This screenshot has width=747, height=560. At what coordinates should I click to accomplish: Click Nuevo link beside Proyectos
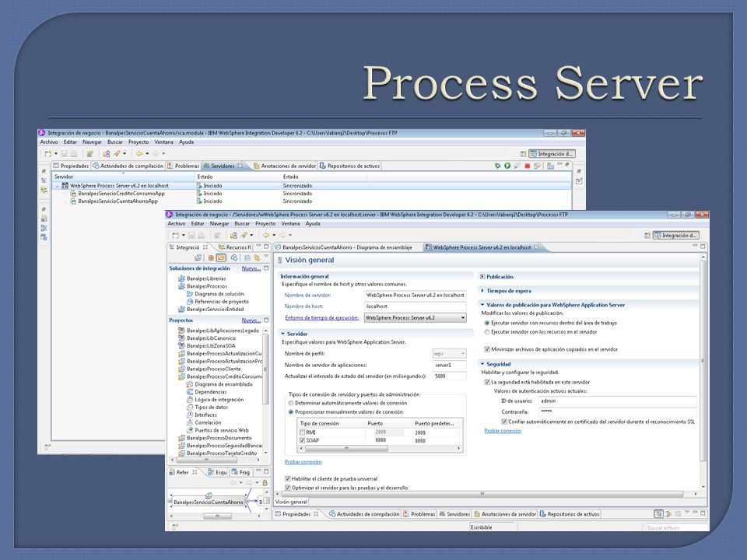pos(251,320)
